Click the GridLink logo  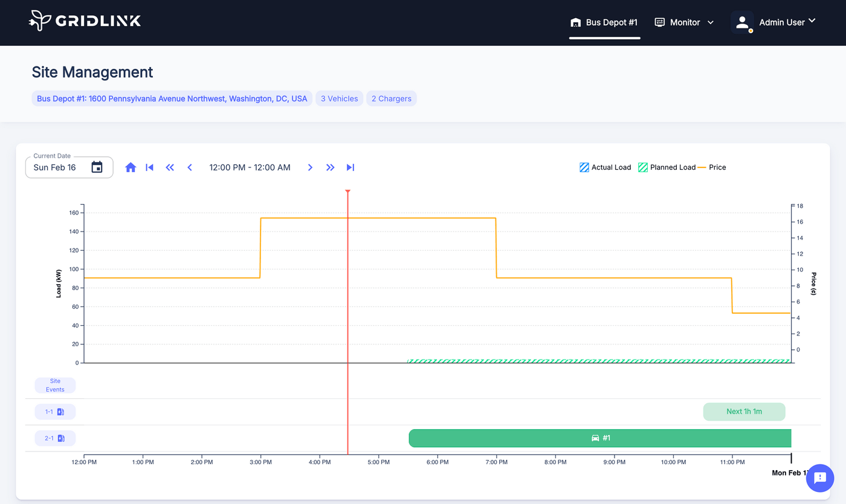click(85, 21)
